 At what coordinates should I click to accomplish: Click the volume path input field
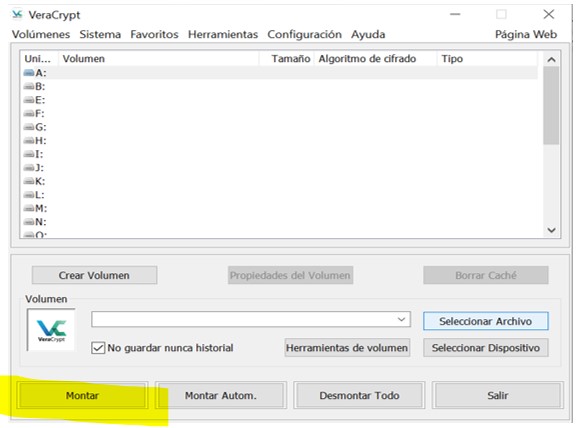(x=251, y=319)
